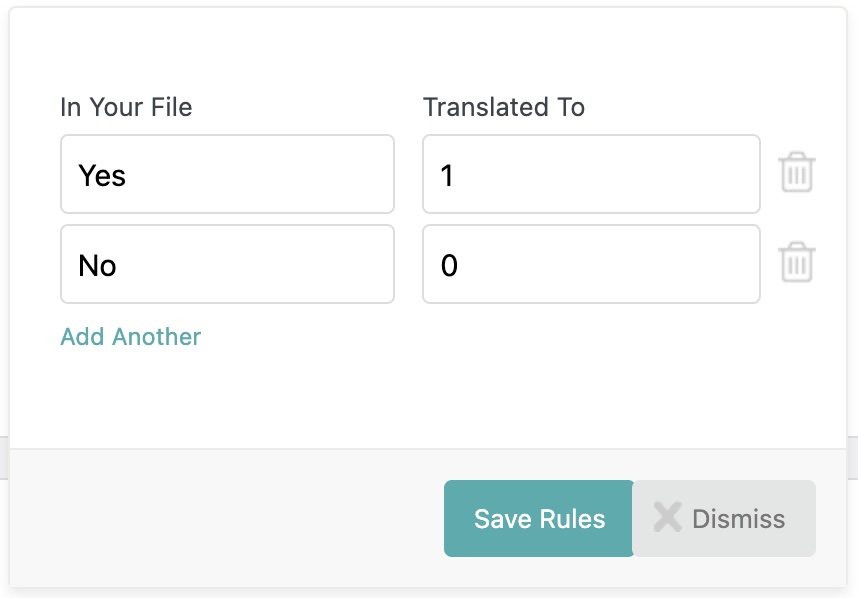Activate the first row's translated value box
This screenshot has width=858, height=598.
click(591, 174)
